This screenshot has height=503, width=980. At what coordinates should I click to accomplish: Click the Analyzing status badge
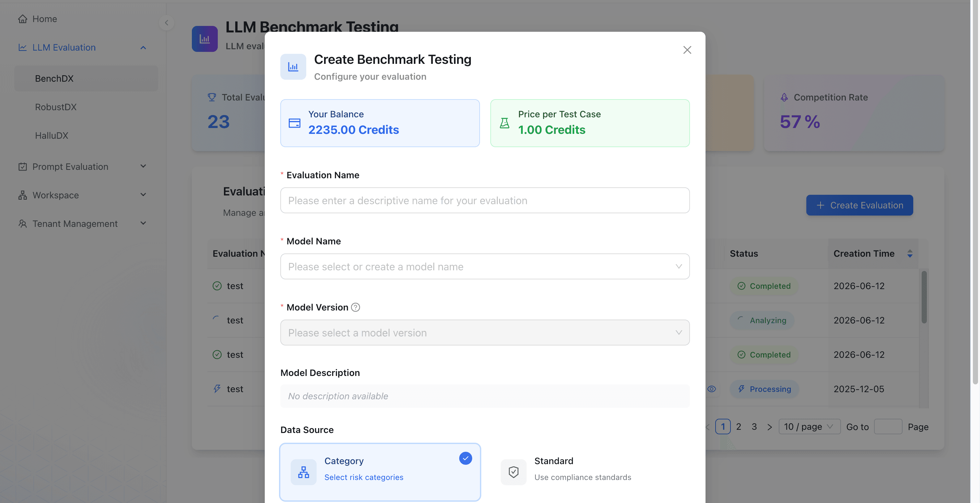[762, 320]
